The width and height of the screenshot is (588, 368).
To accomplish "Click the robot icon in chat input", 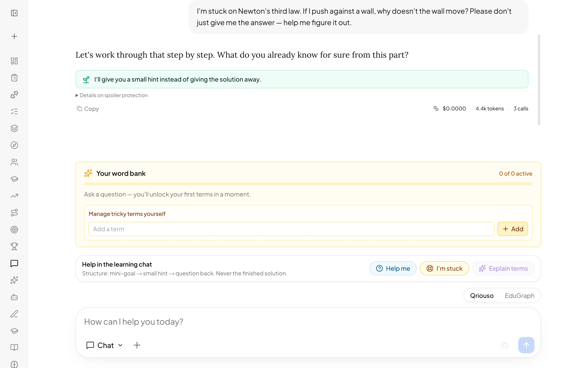I will [x=505, y=345].
